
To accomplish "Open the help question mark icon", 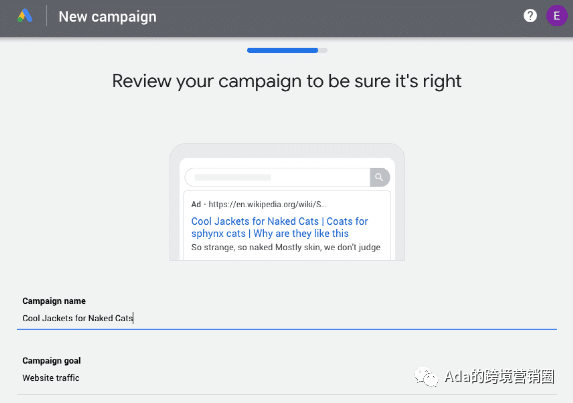I will click(x=530, y=16).
